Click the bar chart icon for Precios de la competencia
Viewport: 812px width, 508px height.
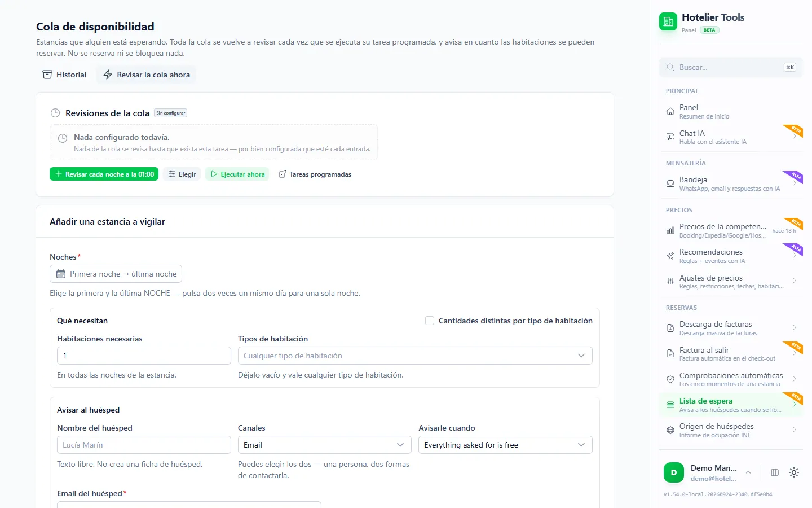click(670, 230)
